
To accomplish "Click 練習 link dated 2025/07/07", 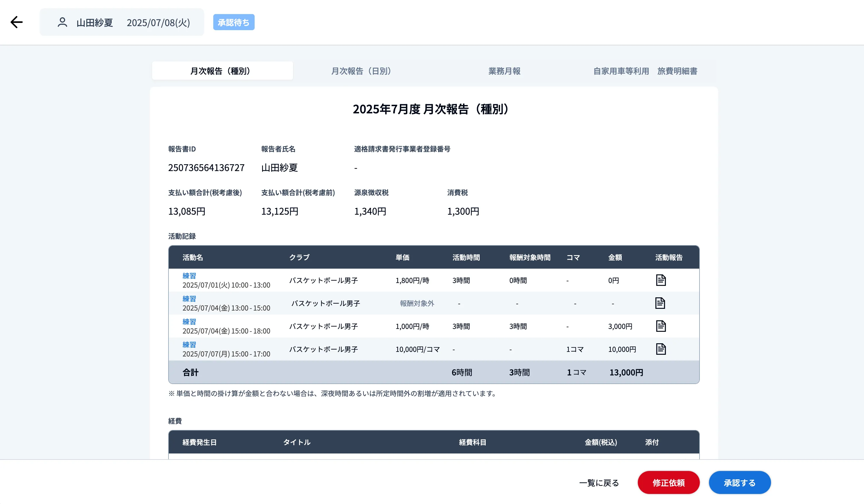I will pos(189,345).
